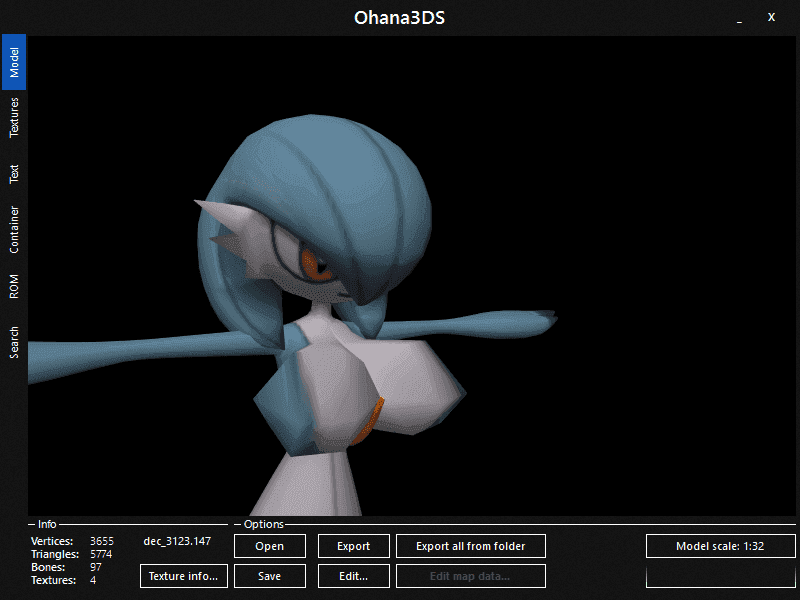
Task: Click the Triangles count 5774
Action: [x=101, y=554]
